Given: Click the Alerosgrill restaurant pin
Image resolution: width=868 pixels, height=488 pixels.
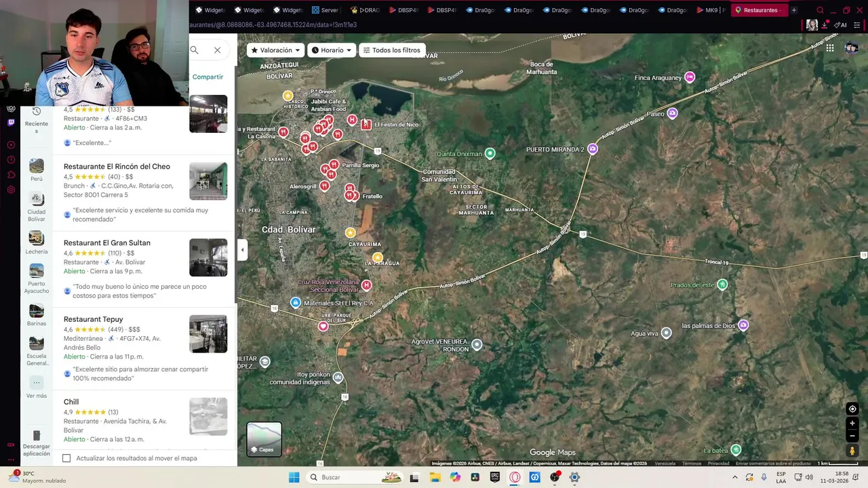Looking at the screenshot, I should pyautogui.click(x=325, y=186).
